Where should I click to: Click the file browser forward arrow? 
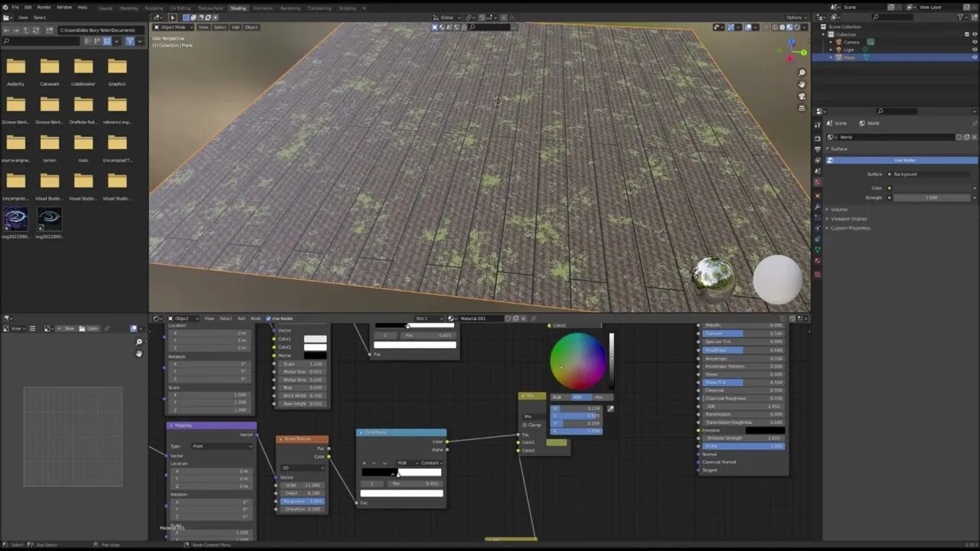coord(16,30)
